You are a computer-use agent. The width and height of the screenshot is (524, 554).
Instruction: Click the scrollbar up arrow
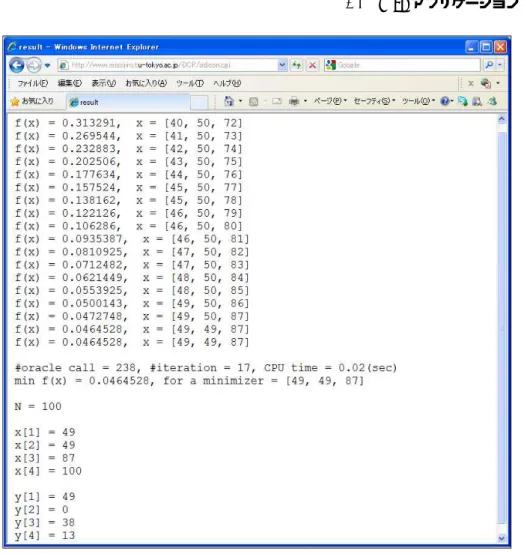[501, 119]
